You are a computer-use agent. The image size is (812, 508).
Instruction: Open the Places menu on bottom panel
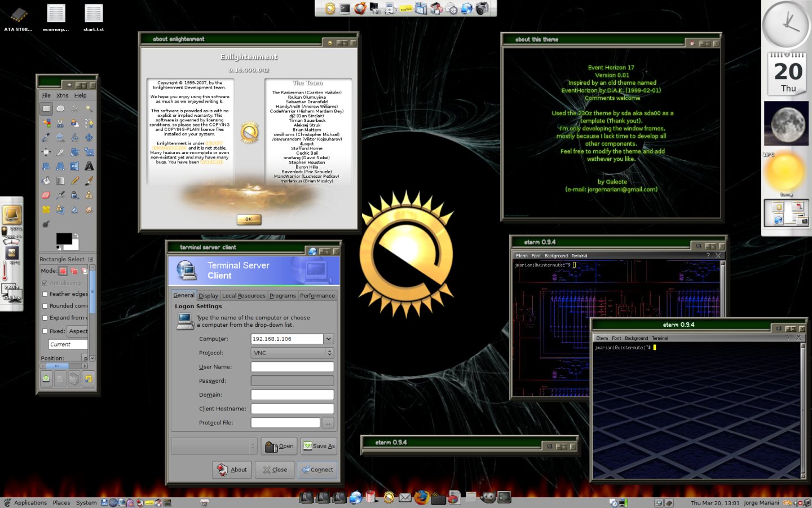[x=61, y=502]
